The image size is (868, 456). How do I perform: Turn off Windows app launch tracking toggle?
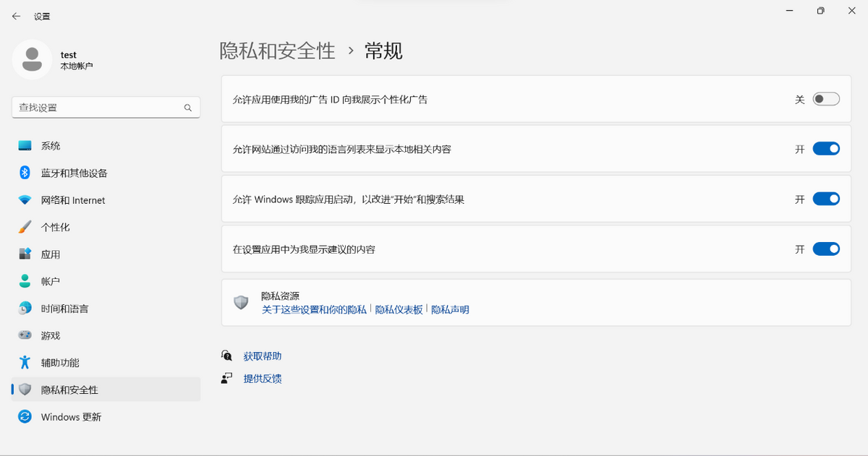pyautogui.click(x=826, y=199)
